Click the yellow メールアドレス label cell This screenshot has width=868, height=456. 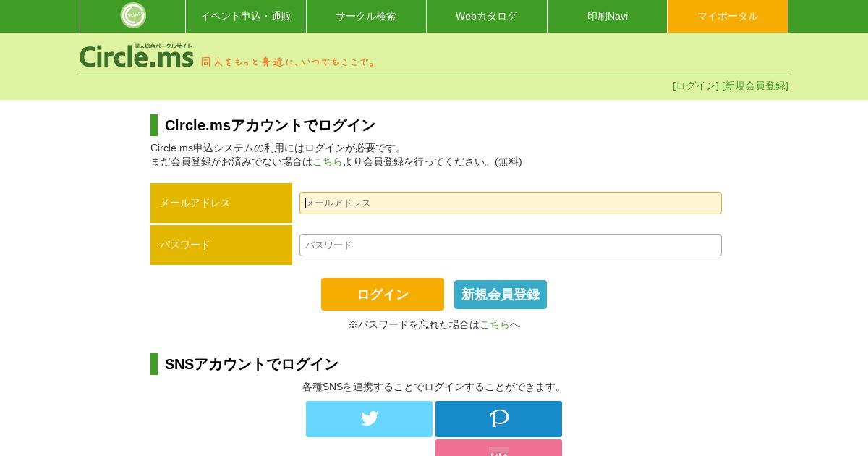pos(221,203)
